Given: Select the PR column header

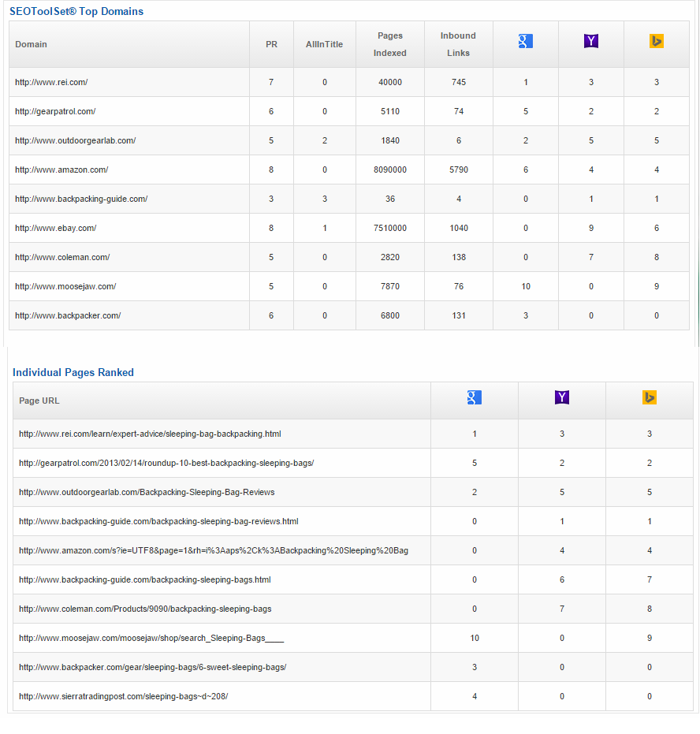Looking at the screenshot, I should pos(271,44).
